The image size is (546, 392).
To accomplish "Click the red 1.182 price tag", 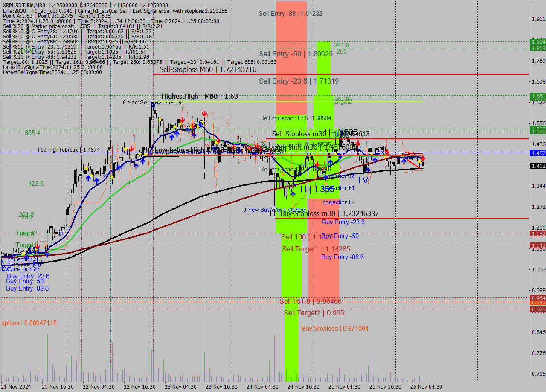I will point(538,233).
